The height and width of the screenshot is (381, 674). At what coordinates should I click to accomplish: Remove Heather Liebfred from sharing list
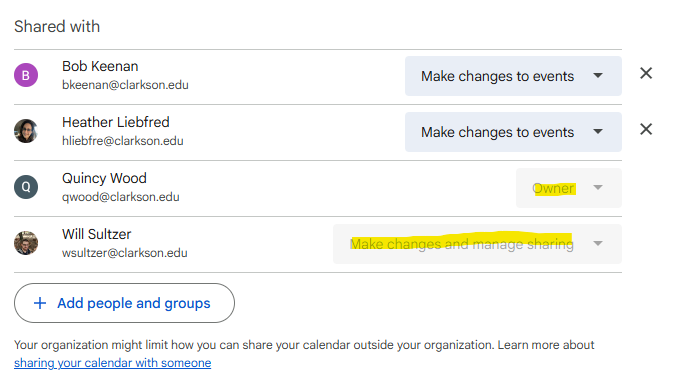pyautogui.click(x=646, y=129)
